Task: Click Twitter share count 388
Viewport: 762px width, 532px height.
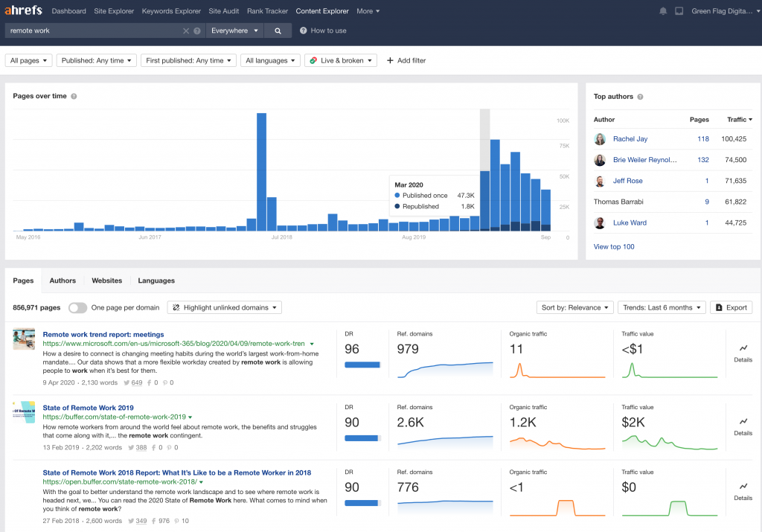Action: click(x=141, y=448)
